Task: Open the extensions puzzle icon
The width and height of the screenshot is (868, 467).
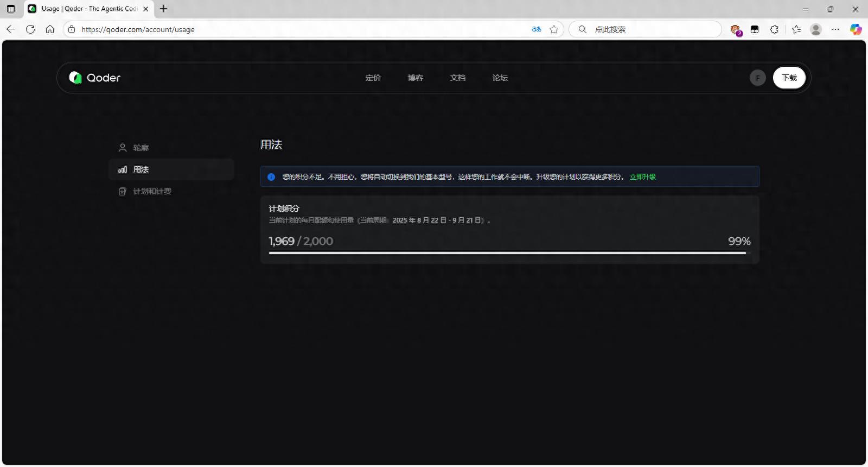Action: 774,29
